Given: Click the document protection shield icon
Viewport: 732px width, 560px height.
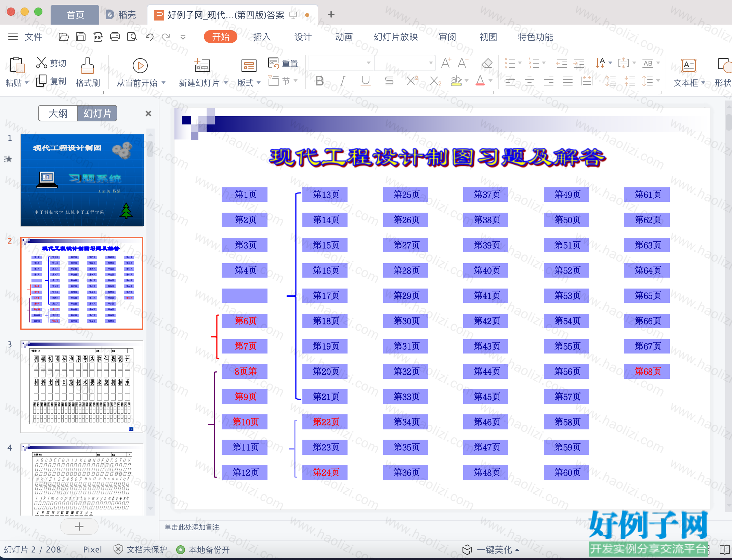Looking at the screenshot, I should tap(118, 549).
